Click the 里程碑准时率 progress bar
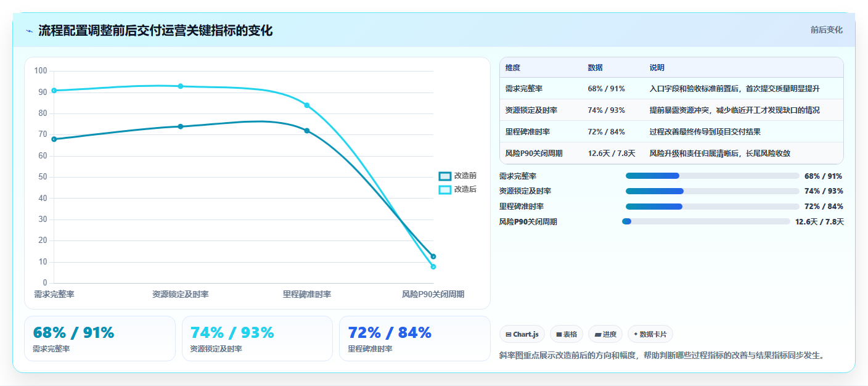Screen dimensions: 868x386 click(x=713, y=207)
